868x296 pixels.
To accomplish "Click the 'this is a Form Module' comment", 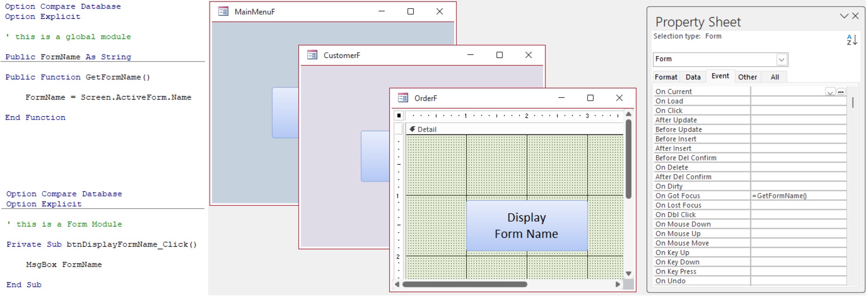I will pyautogui.click(x=65, y=224).
